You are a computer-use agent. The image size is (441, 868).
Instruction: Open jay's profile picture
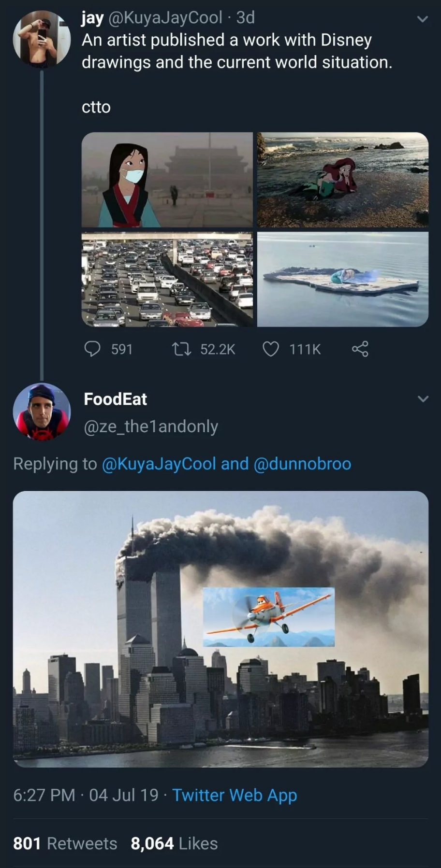pyautogui.click(x=42, y=39)
